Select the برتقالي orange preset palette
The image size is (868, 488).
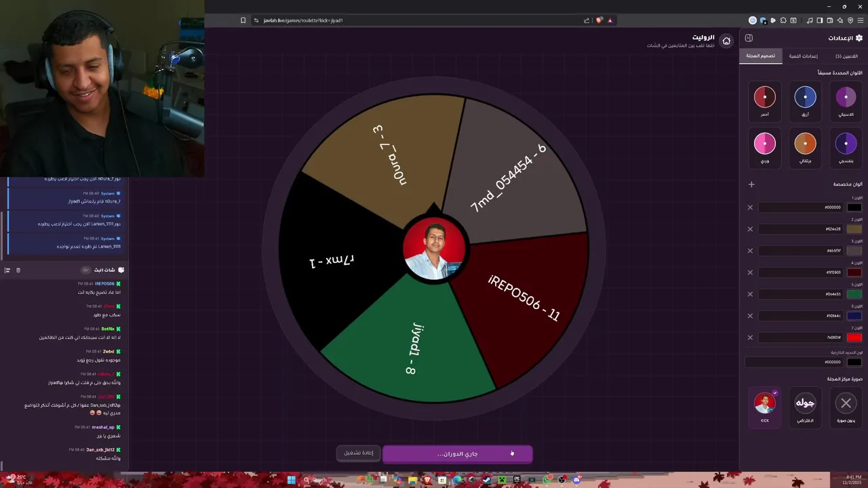806,148
